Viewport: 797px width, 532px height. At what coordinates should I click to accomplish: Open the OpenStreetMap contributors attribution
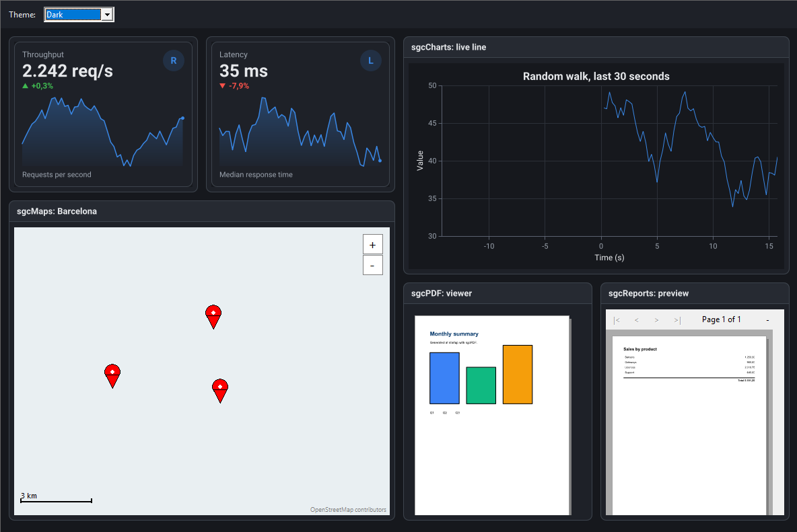click(x=348, y=510)
